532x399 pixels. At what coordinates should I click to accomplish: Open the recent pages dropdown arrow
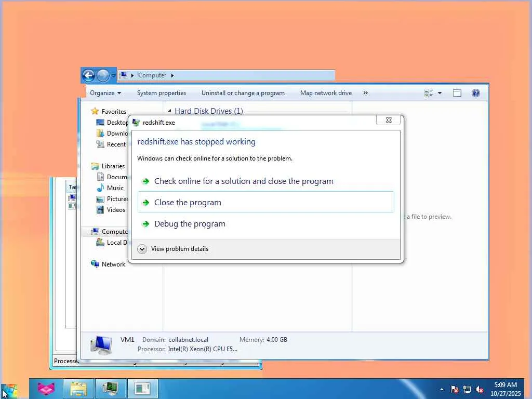(x=113, y=75)
